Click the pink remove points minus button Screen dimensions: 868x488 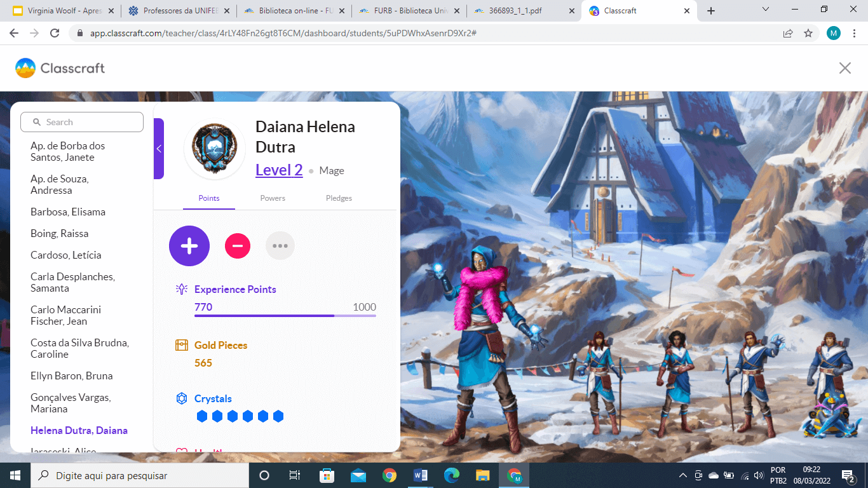click(x=238, y=246)
